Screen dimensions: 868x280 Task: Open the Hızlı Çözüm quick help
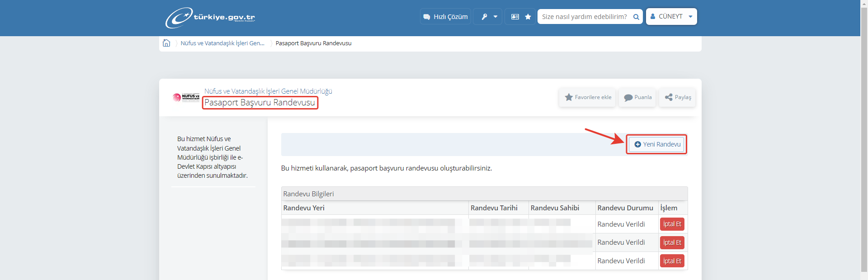tap(445, 17)
